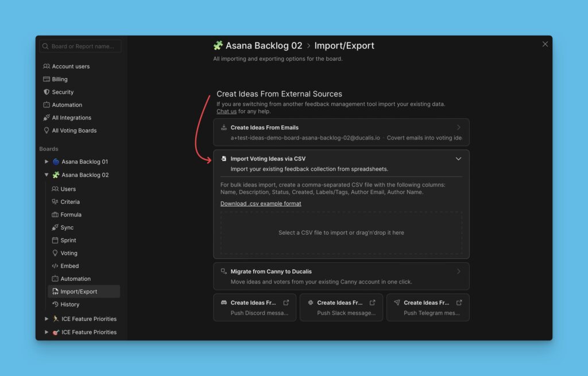Select the Users icon under Asana Backlog 02
This screenshot has width=588, height=376.
point(55,188)
